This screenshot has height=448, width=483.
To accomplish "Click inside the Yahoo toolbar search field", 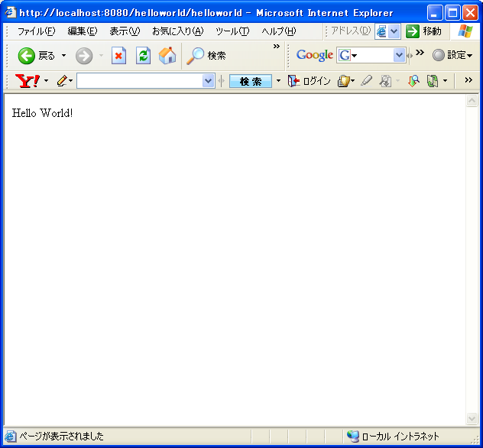I will click(140, 81).
